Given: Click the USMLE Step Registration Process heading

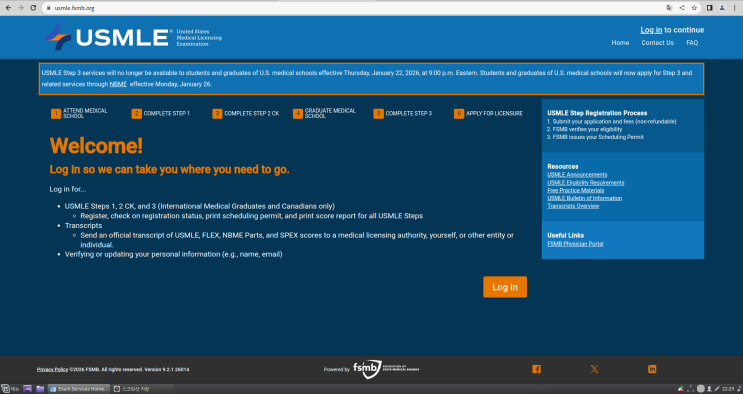Looking at the screenshot, I should pyautogui.click(x=597, y=113).
